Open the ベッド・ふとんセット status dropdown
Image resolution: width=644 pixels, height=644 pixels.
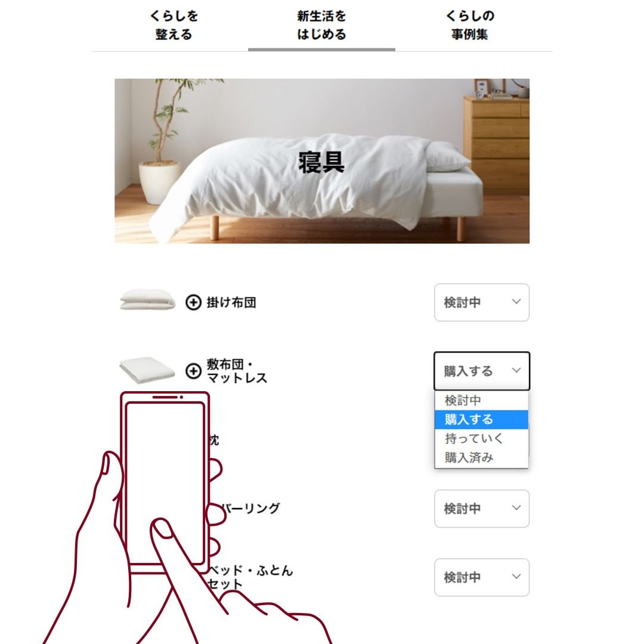point(482,577)
